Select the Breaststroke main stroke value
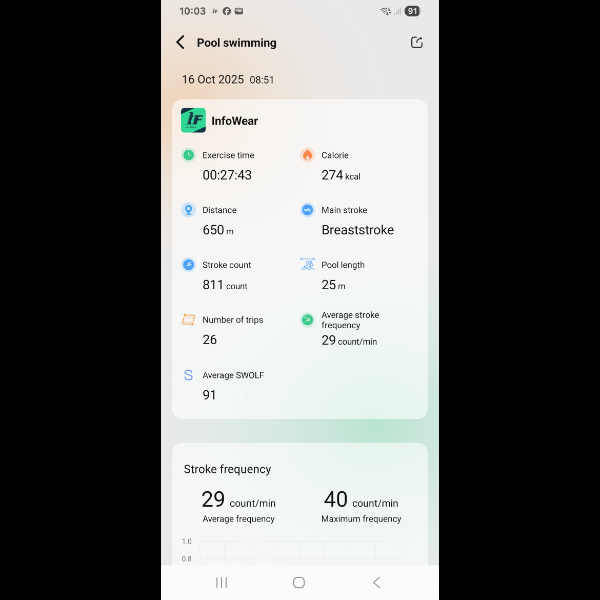Viewport: 600px width, 600px height. point(357,230)
